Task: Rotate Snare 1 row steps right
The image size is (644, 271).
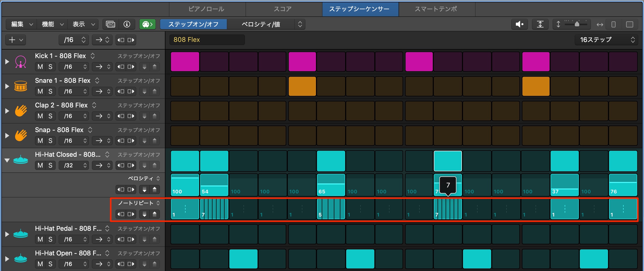Action: (131, 91)
